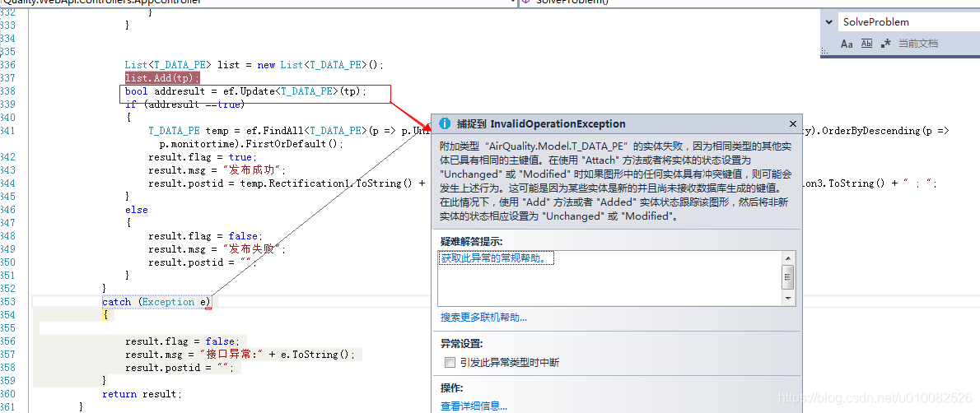Viewport: 980px width, 413px height.
Task: Click the if (addresult ==true) line
Action: click(184, 104)
